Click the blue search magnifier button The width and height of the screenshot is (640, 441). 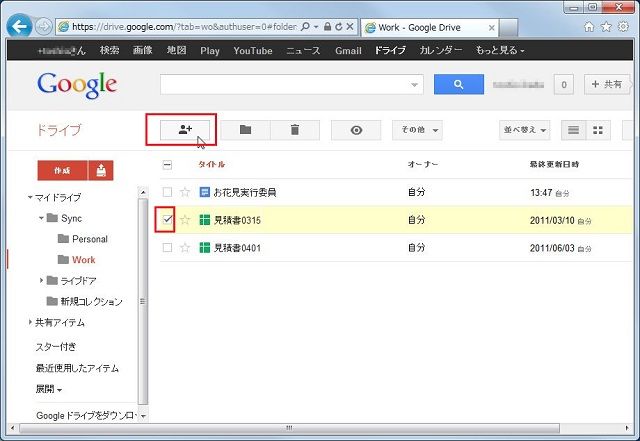pos(459,84)
